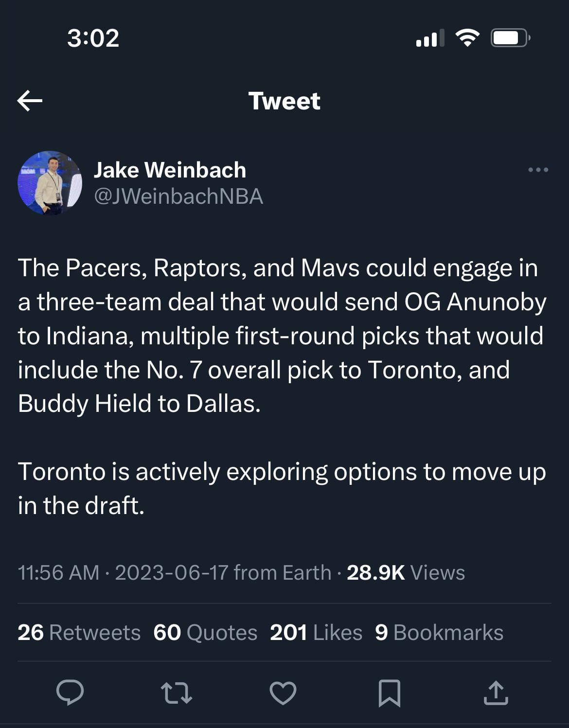Like the tweet with heart icon
This screenshot has width=569, height=728.
click(283, 692)
